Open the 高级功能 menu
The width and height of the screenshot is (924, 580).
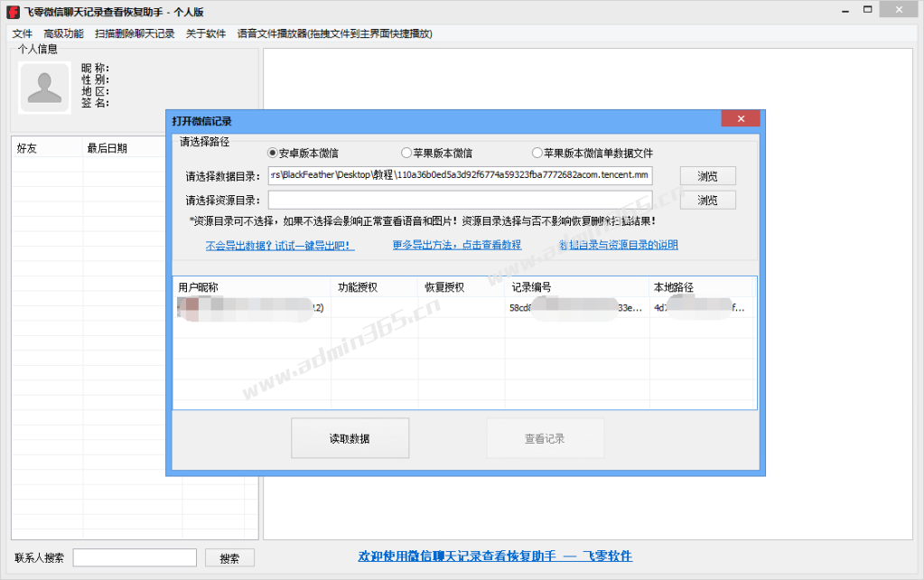point(63,33)
